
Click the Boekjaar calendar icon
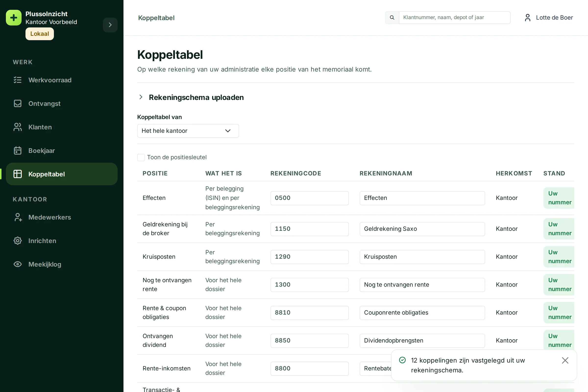(17, 150)
